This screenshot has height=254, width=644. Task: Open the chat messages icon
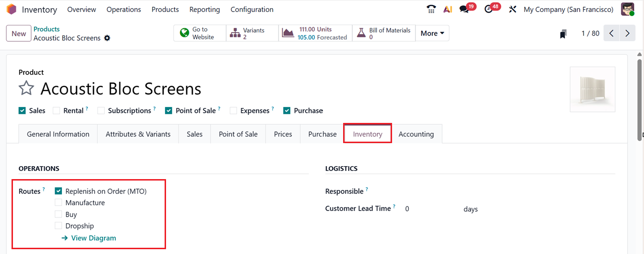pyautogui.click(x=464, y=9)
